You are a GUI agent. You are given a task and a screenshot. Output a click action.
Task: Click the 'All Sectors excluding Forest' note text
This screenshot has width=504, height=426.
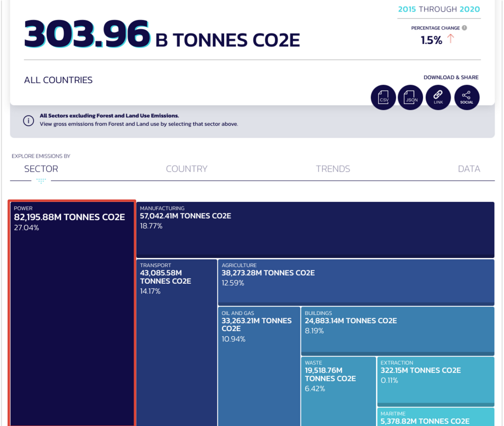(109, 116)
